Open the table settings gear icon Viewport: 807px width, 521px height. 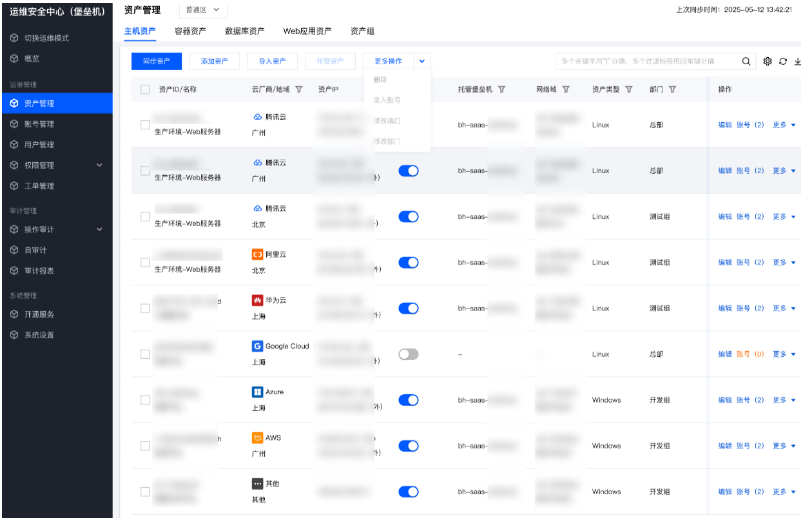(768, 61)
